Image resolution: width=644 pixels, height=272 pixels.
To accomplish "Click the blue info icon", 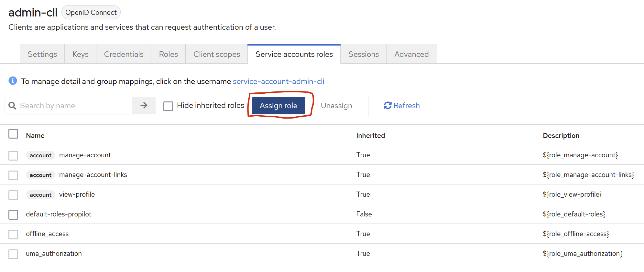I will coord(13,81).
